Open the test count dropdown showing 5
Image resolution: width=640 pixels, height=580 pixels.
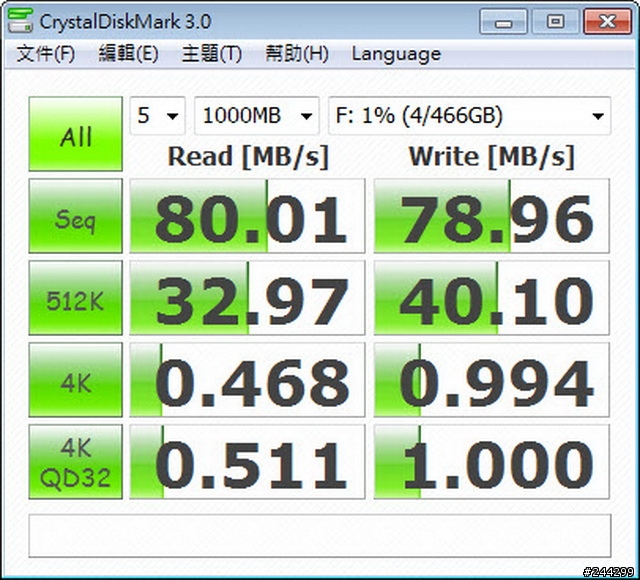coord(158,116)
